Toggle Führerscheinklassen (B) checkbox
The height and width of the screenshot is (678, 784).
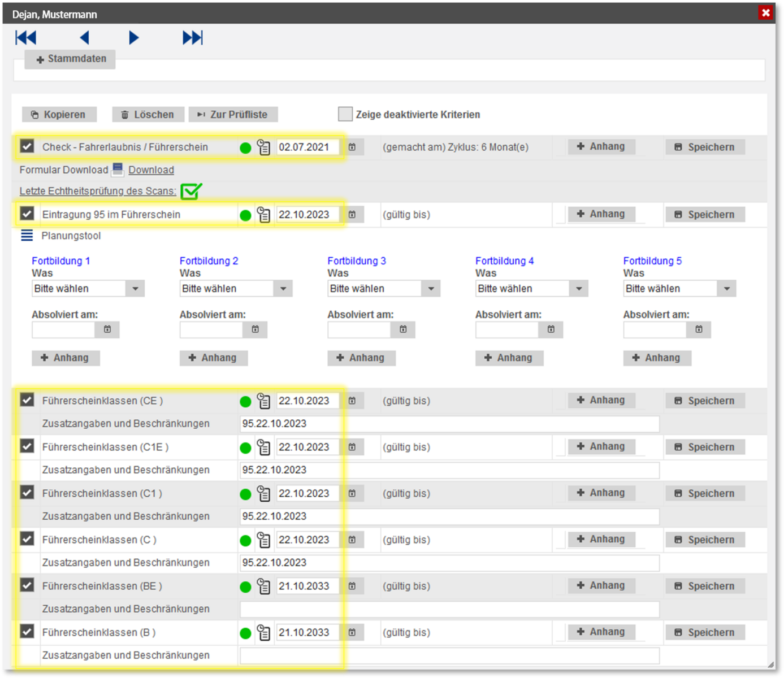tap(27, 632)
